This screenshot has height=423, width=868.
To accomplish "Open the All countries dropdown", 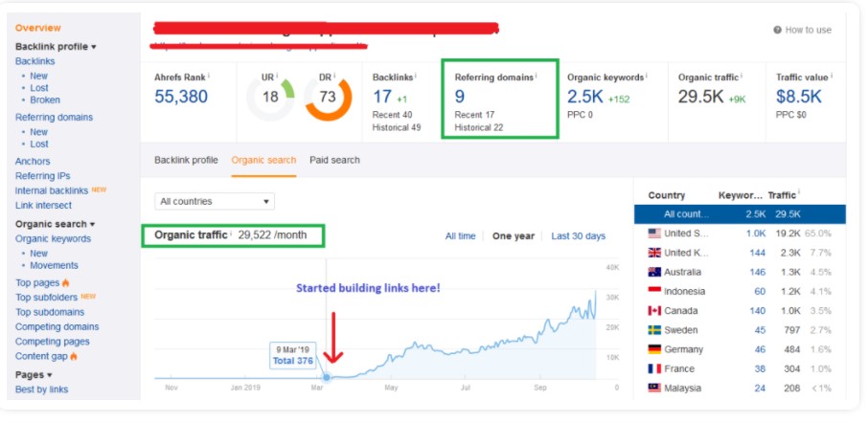I will coord(215,202).
